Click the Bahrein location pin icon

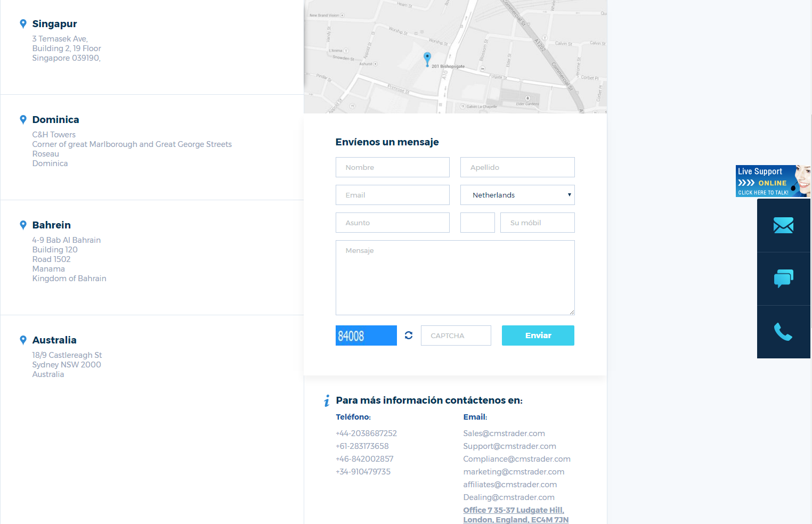23,225
